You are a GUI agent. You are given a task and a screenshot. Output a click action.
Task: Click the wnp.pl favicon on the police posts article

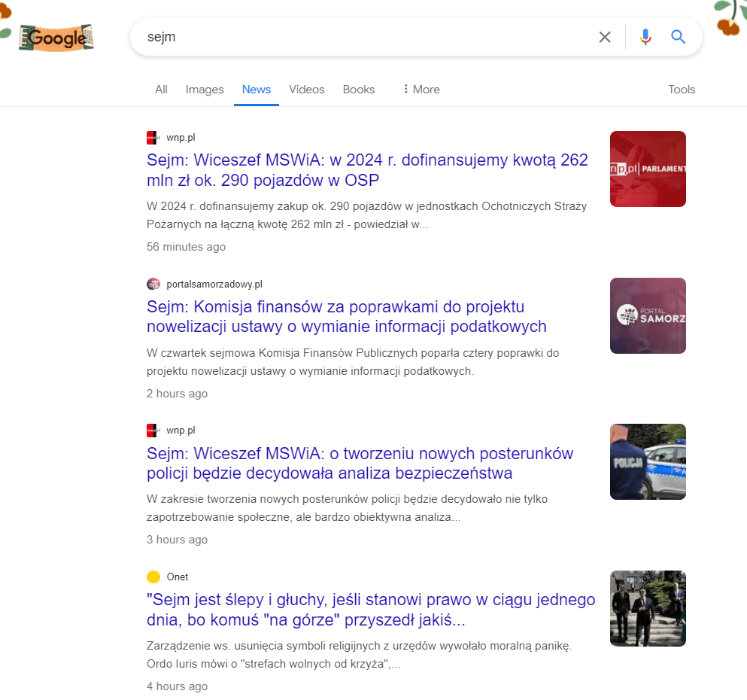tap(152, 430)
